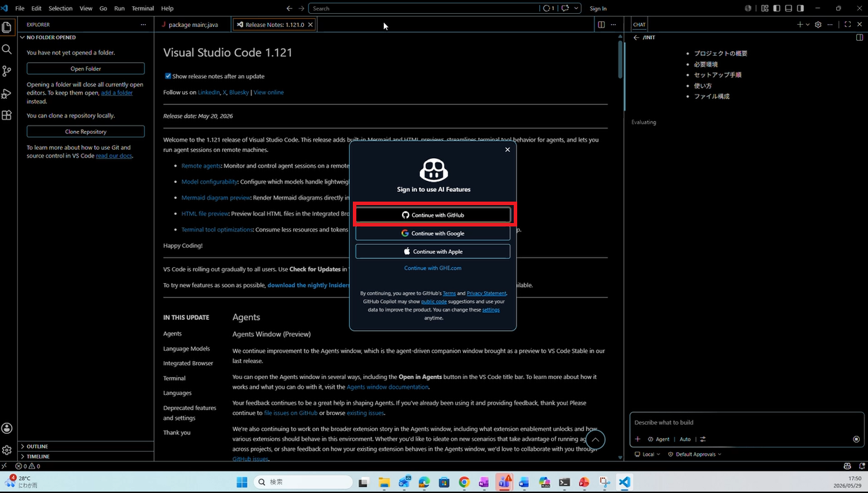
Task: Maximize the chat panel
Action: point(848,24)
